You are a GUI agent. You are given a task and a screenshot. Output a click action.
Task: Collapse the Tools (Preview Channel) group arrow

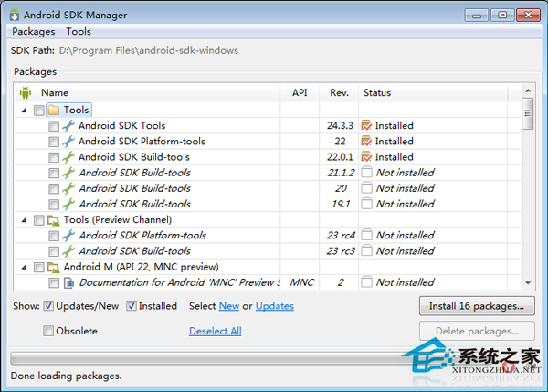(x=24, y=220)
